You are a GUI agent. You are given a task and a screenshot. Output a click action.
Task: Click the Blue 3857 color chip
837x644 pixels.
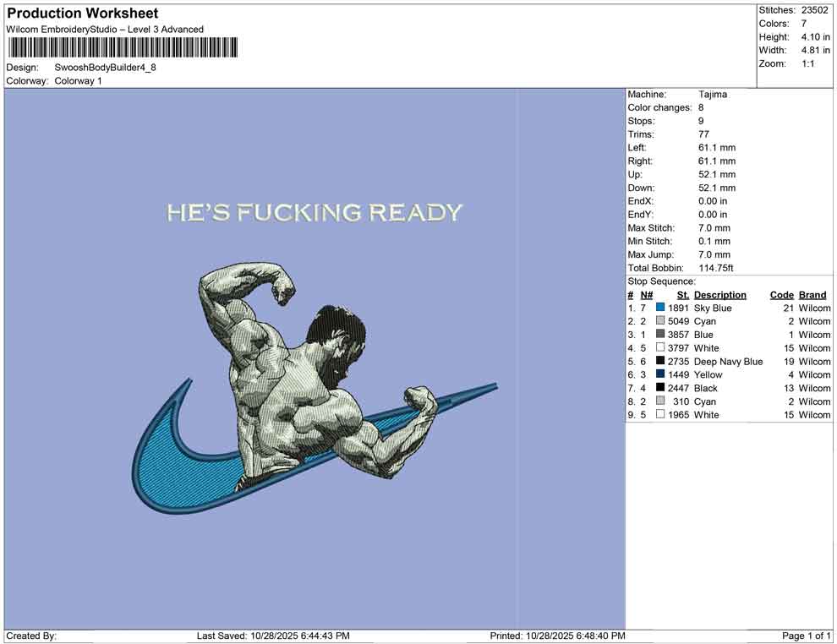[659, 335]
